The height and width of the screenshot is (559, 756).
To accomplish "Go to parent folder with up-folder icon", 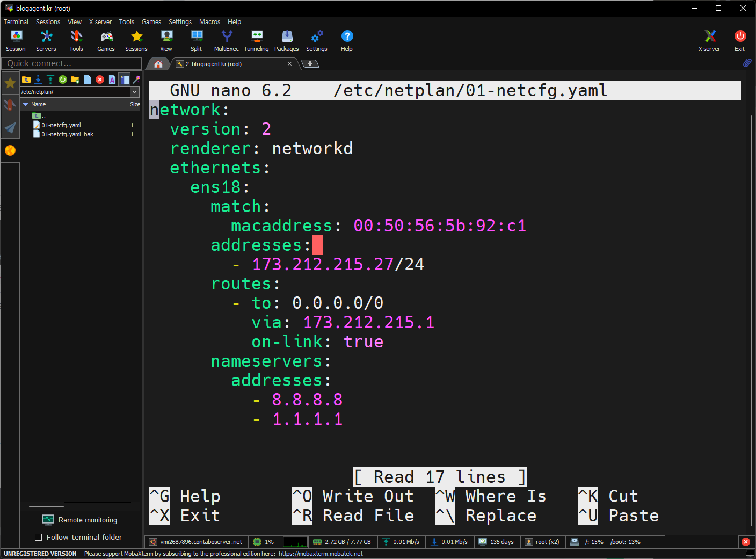I will [x=26, y=79].
